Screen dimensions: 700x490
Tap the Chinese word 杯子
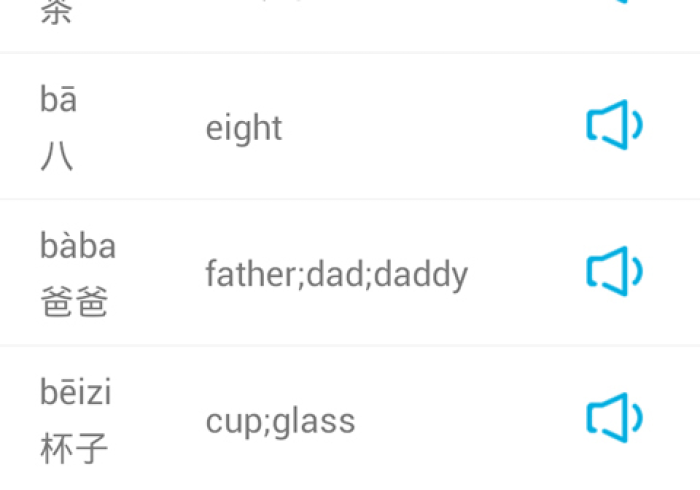(x=75, y=450)
